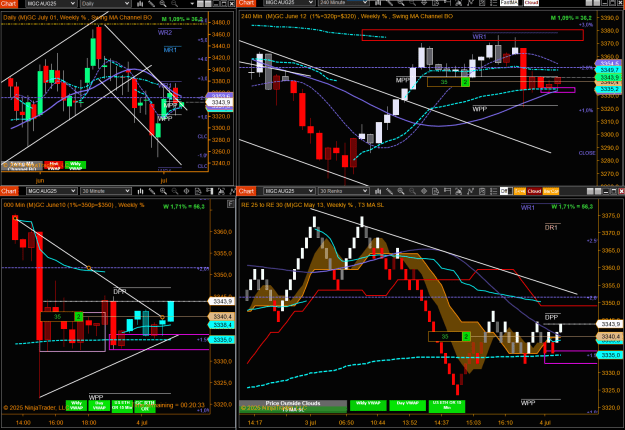The height and width of the screenshot is (430, 625).
Task: Open instrument selector on 30 Renko chart
Action: coord(289,191)
